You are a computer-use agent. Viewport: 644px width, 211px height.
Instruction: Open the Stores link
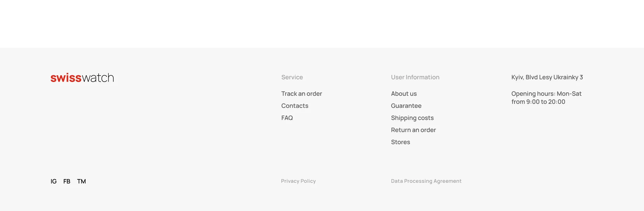[x=400, y=142]
